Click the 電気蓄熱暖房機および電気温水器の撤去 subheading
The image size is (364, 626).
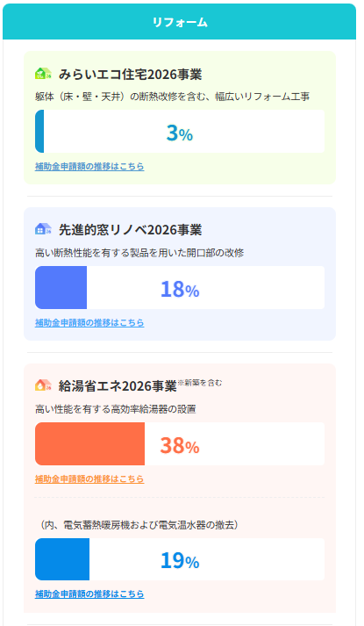140,525
